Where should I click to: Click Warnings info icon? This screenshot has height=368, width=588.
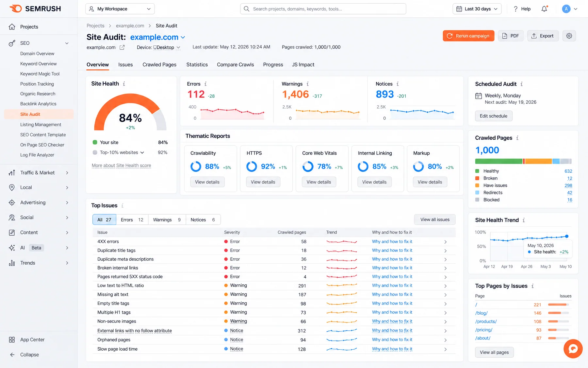307,84
